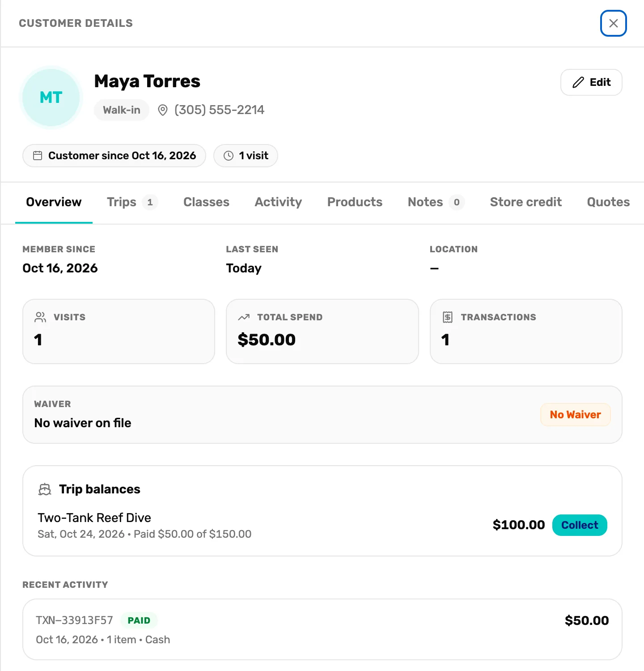Open the Quotes tab
The image size is (644, 671).
click(x=608, y=202)
